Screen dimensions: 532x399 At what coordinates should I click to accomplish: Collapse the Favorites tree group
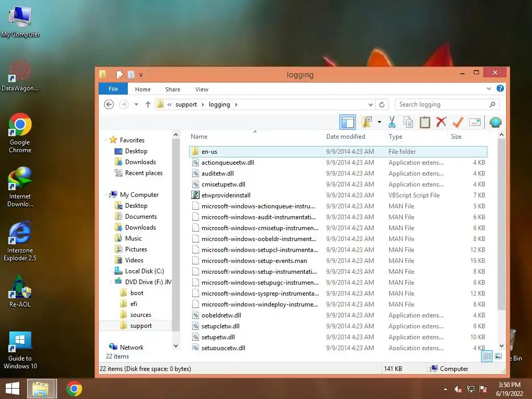click(106, 140)
